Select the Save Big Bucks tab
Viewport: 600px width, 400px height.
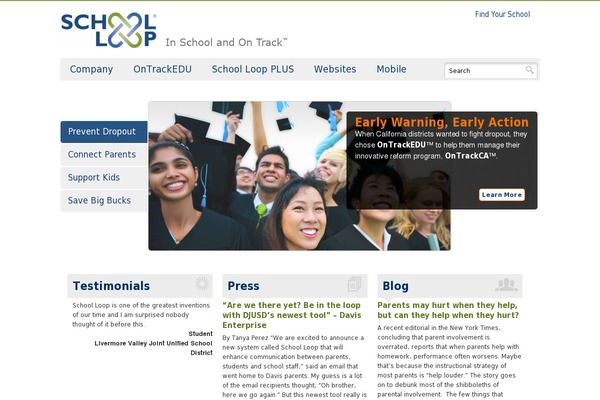[104, 201]
